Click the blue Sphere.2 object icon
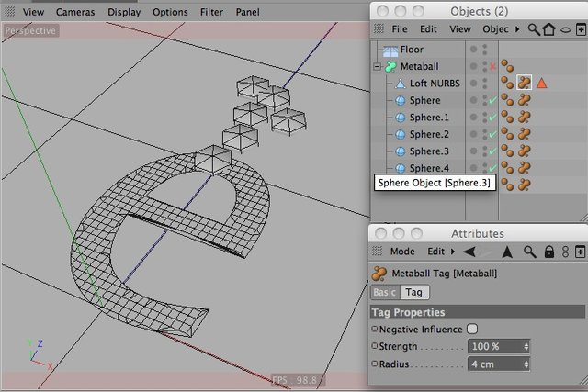Image resolution: width=588 pixels, height=392 pixels. 401,134
